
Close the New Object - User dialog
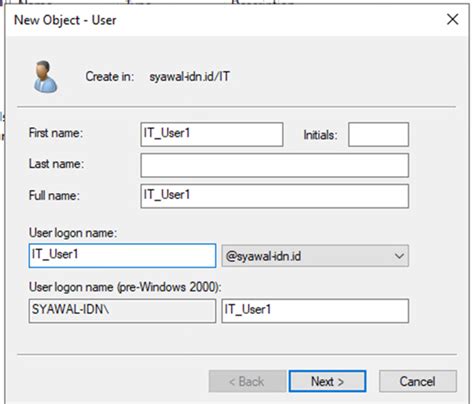(x=452, y=19)
